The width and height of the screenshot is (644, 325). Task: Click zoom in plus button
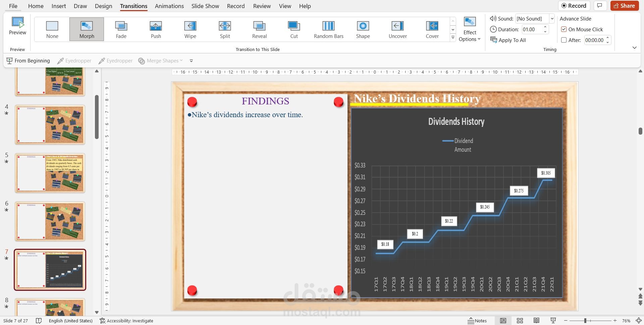click(615, 321)
